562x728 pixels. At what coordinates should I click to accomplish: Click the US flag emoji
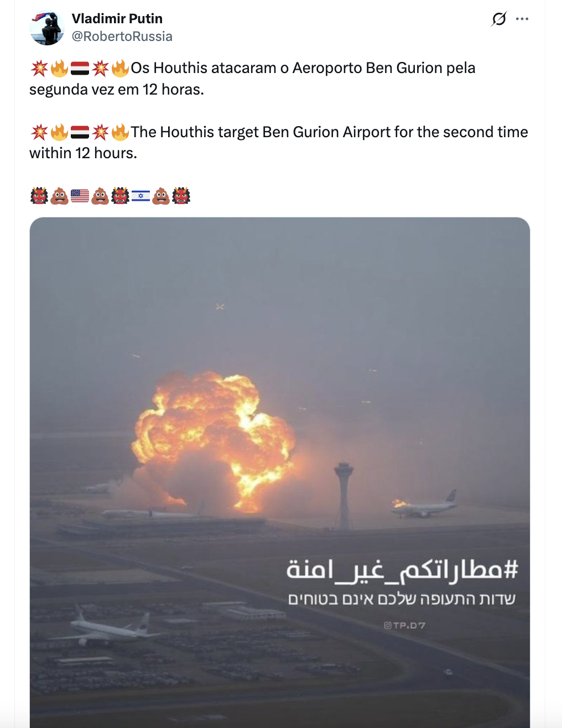[80, 196]
